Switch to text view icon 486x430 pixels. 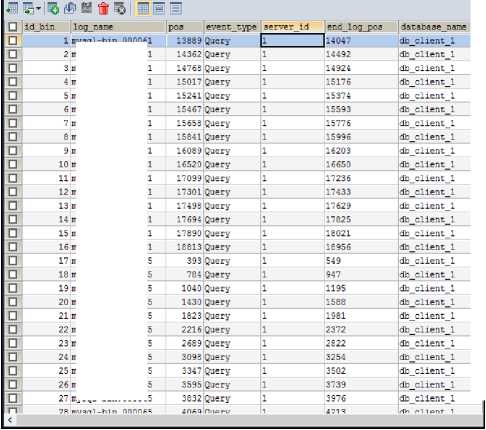point(176,8)
